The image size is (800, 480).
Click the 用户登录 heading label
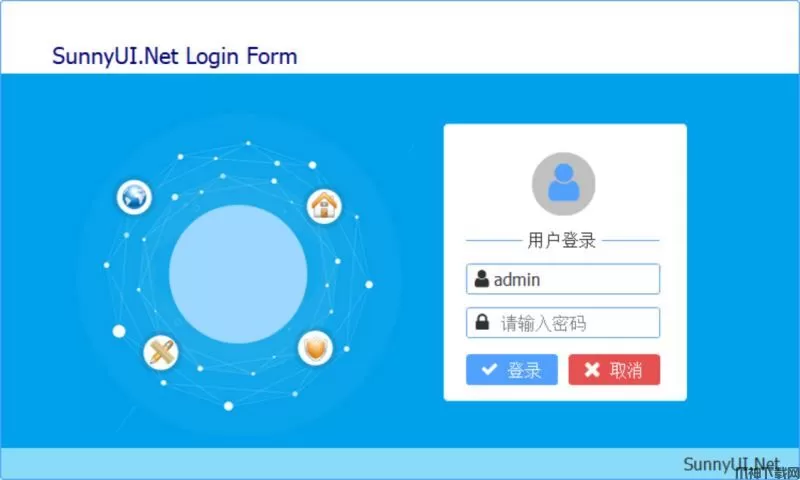[x=562, y=240]
